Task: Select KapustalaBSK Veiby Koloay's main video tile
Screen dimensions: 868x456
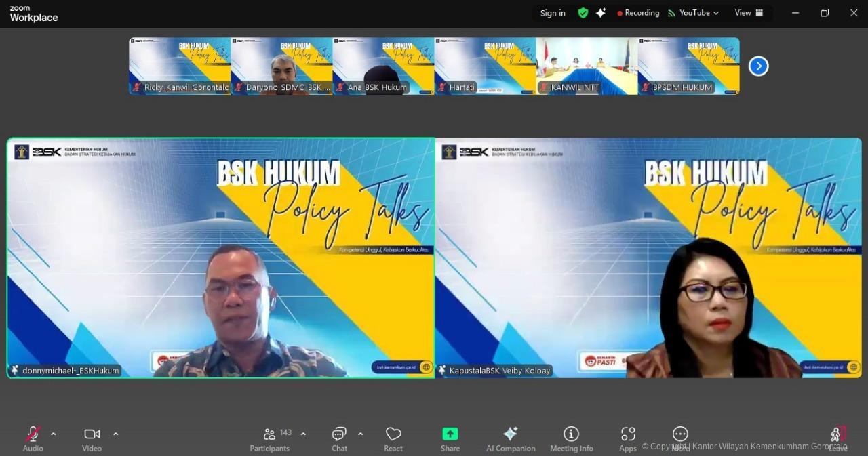Action: (x=648, y=257)
